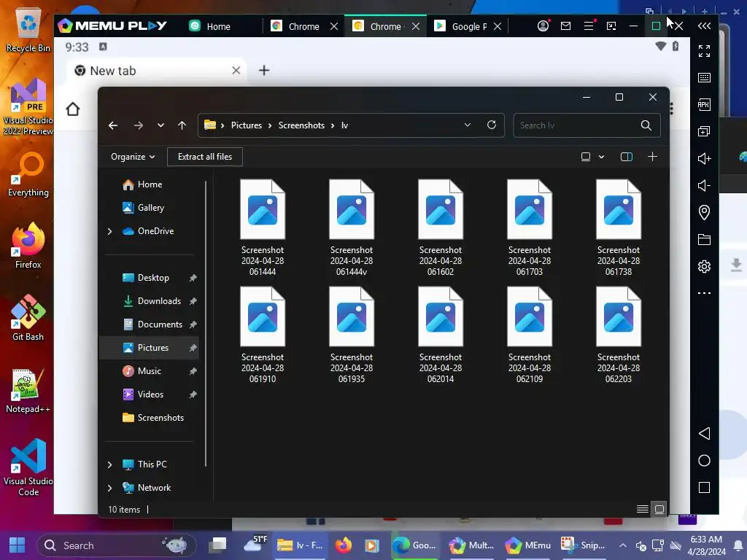The image size is (747, 560).
Task: Refresh the lv folder view
Action: [x=492, y=125]
